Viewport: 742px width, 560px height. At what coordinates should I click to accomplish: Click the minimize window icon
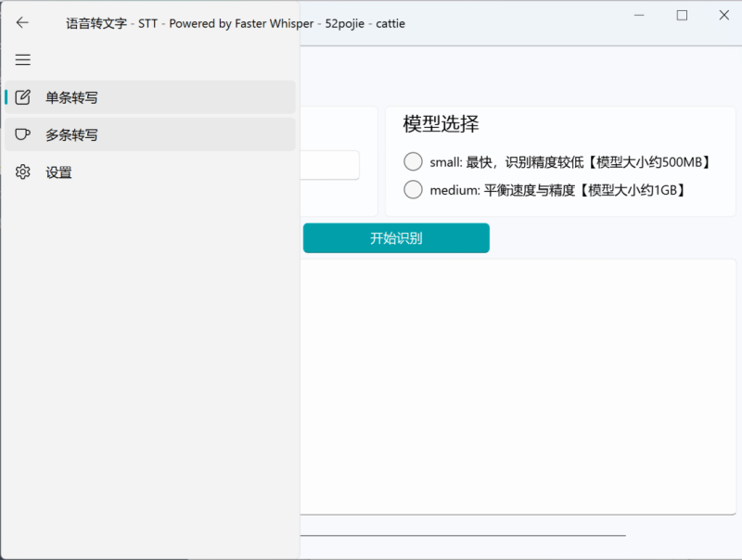click(x=639, y=15)
